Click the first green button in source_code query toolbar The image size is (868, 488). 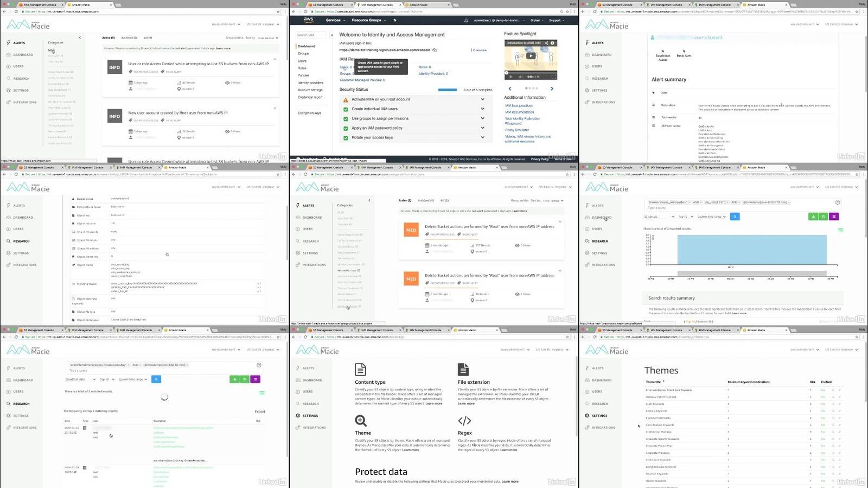813,217
